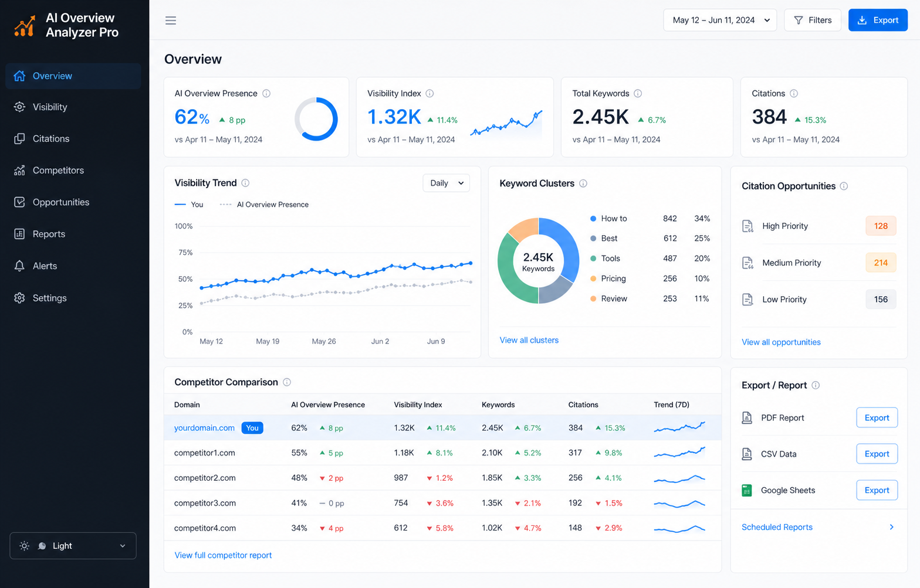Click info icon next to AI Overview Presence
The image size is (920, 588).
[x=266, y=94]
